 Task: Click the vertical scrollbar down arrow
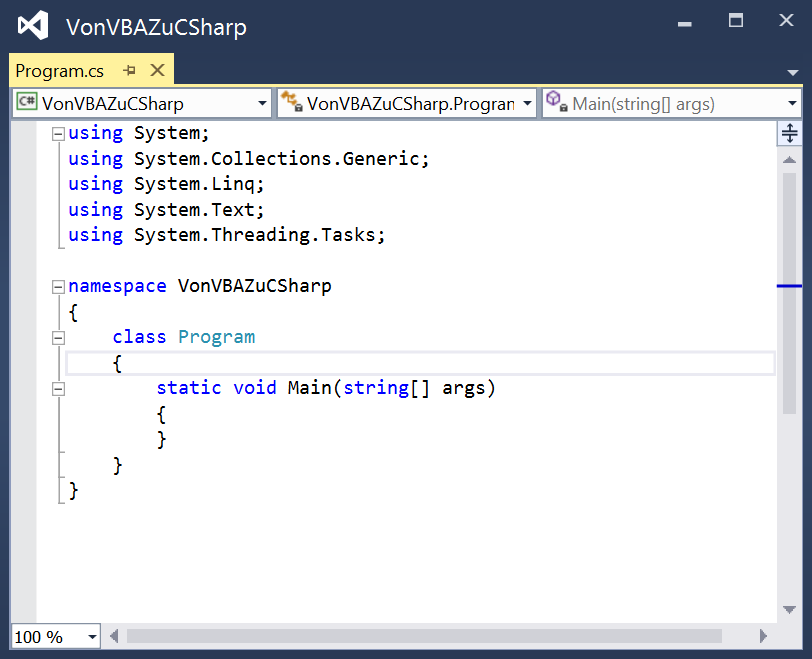pyautogui.click(x=789, y=609)
